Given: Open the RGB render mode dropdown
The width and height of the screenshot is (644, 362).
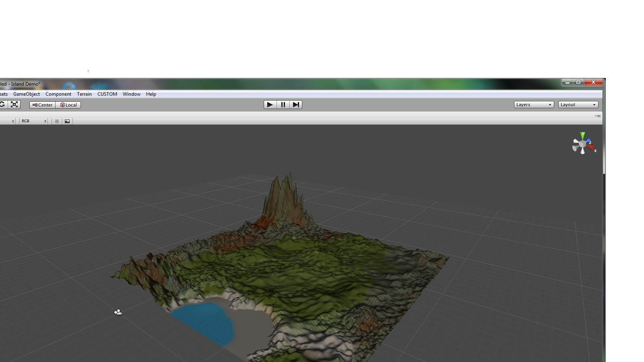Looking at the screenshot, I should [34, 121].
